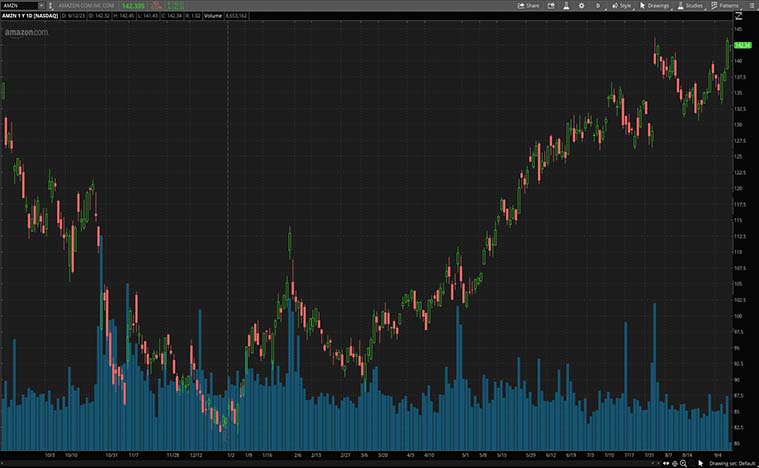Click the pan left-right arrows icon

tap(666, 463)
